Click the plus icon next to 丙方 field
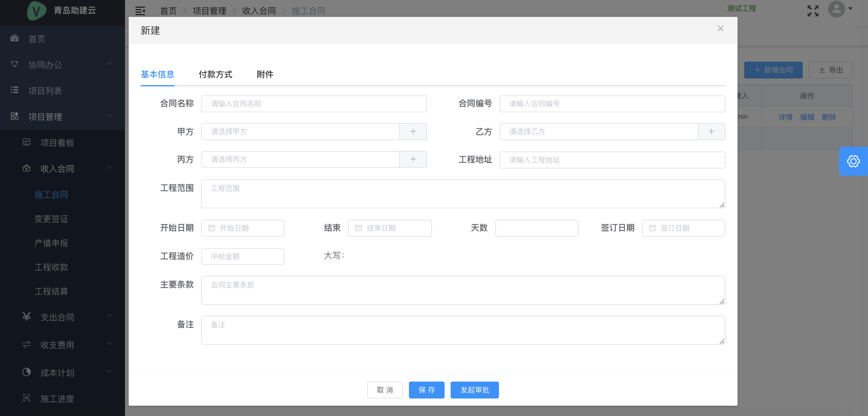Screen dimensions: 868x416 (413, 159)
